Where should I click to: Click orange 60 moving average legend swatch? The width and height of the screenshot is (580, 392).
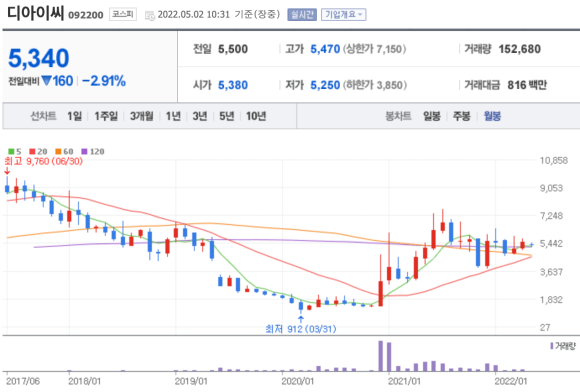58,151
